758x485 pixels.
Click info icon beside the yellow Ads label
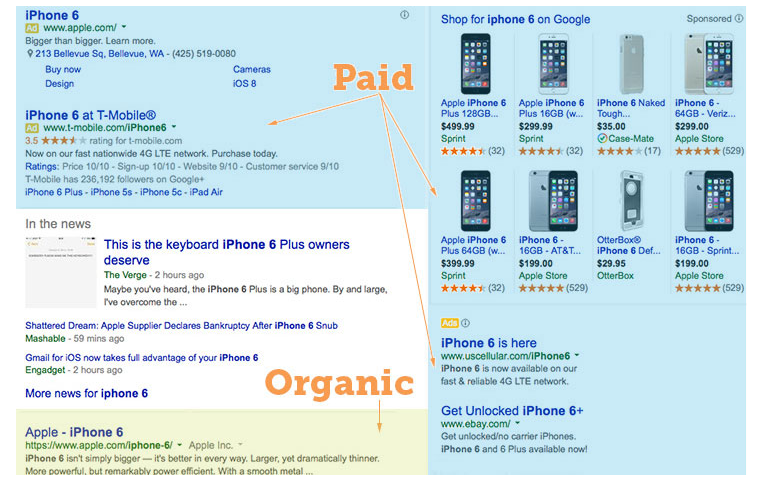coord(465,323)
